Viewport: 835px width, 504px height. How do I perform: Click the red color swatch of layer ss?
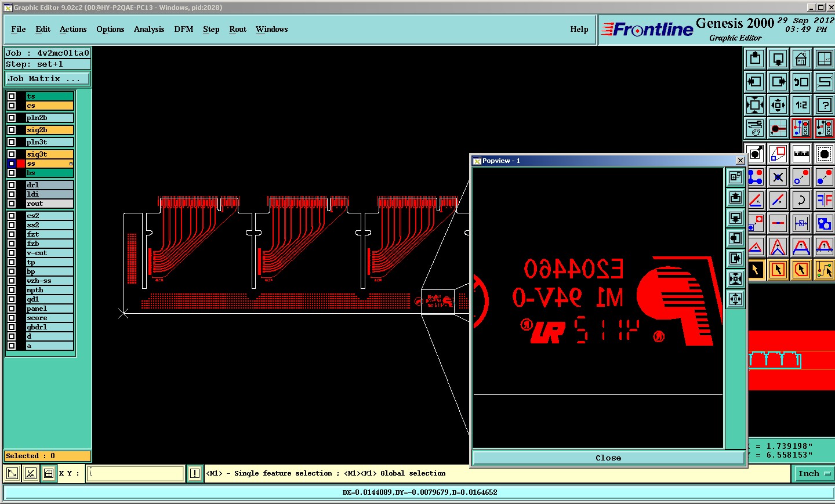pyautogui.click(x=21, y=164)
